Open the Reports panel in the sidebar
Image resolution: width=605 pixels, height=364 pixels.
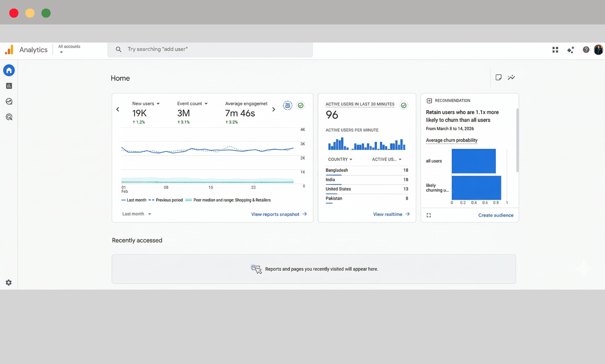click(9, 86)
